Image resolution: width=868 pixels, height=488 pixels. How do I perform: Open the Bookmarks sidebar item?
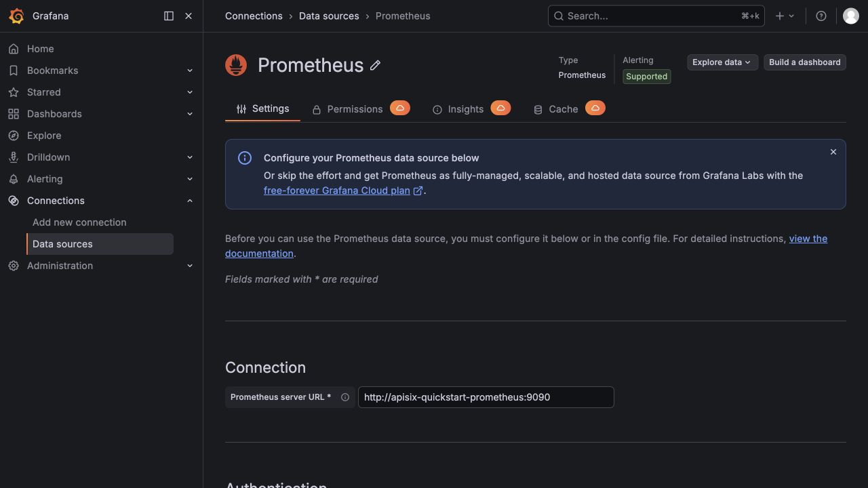52,70
